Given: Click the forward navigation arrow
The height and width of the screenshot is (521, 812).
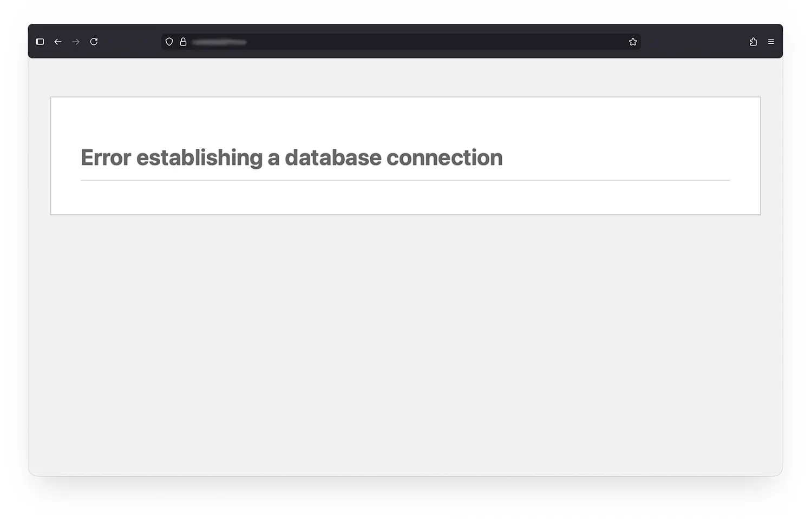Looking at the screenshot, I should click(76, 42).
